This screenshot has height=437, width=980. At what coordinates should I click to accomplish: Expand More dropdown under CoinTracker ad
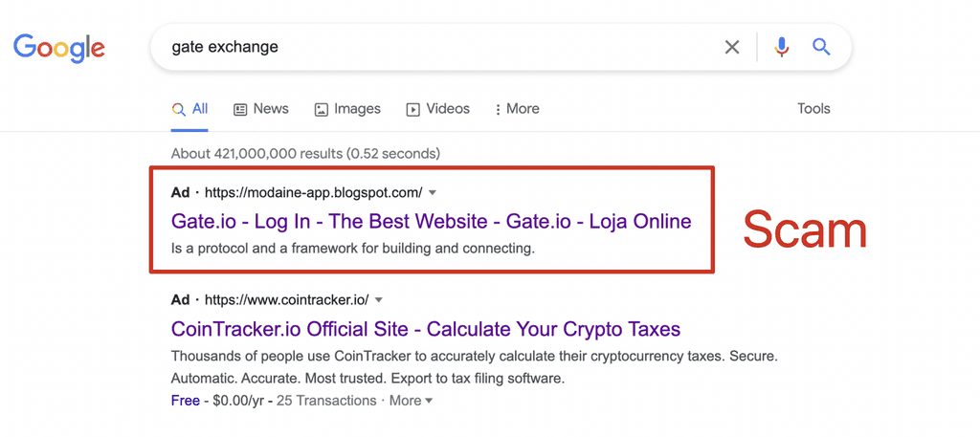pyautogui.click(x=411, y=400)
